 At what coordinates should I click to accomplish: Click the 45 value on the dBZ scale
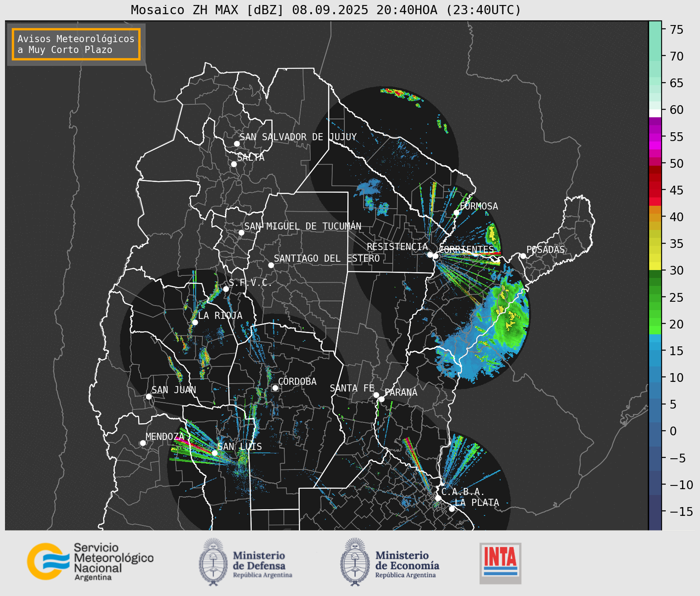pyautogui.click(x=677, y=190)
